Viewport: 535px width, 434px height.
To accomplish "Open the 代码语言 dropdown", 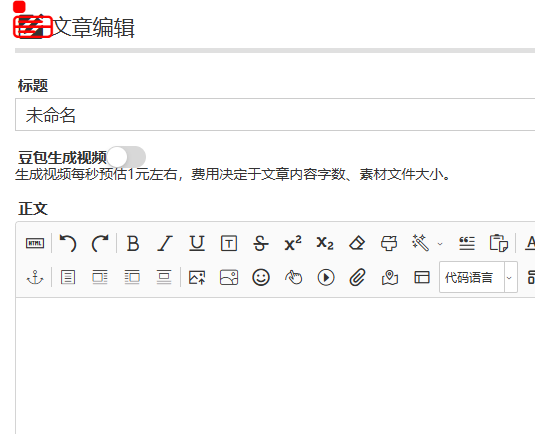I will (478, 277).
